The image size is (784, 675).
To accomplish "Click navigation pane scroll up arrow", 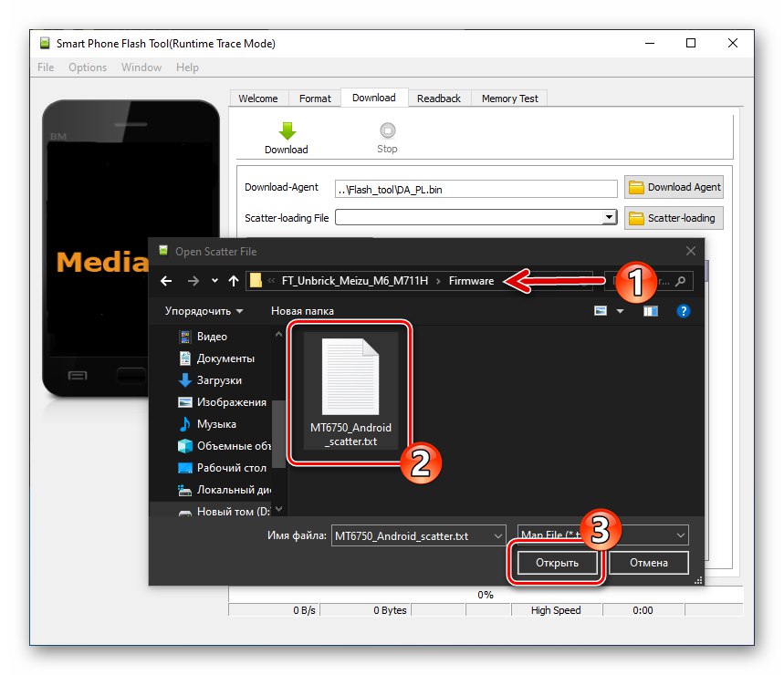I will click(279, 335).
